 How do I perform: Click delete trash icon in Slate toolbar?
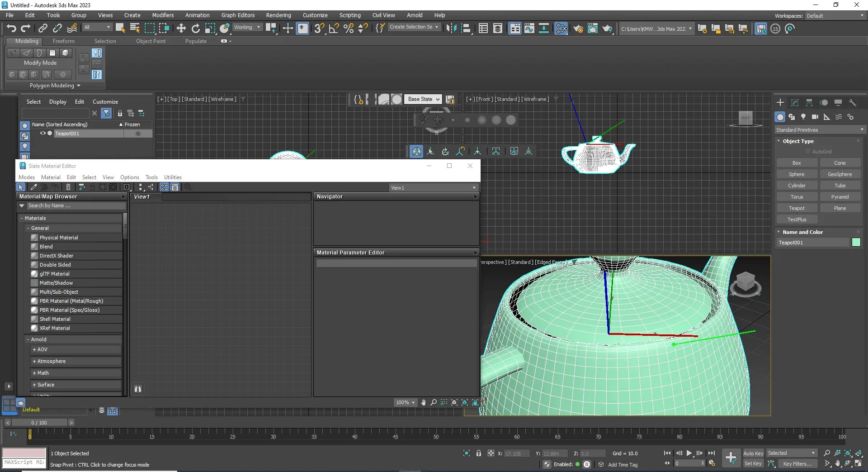pos(68,187)
